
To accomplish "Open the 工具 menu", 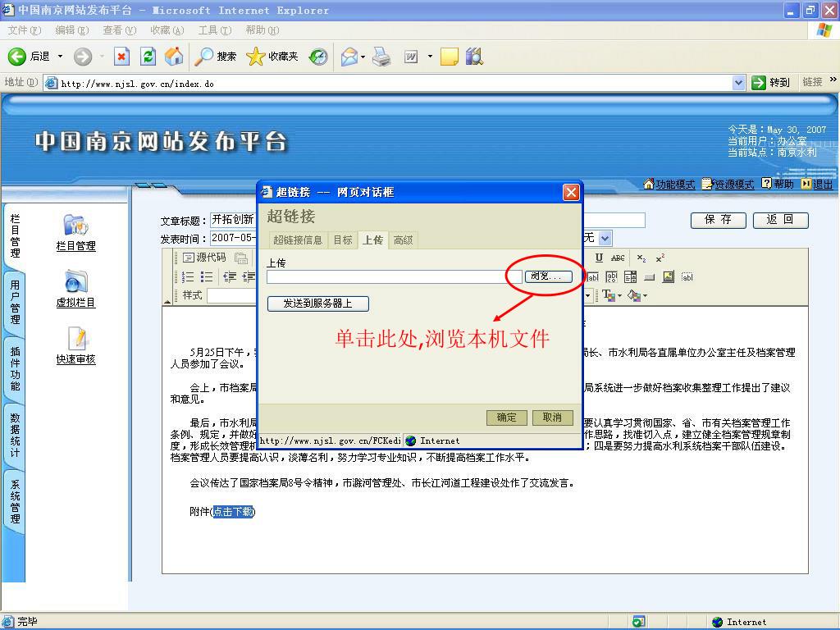I will pos(215,30).
